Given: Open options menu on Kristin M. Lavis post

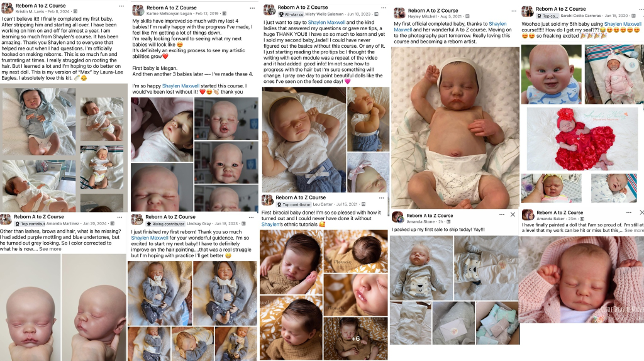Looking at the screenshot, I should [121, 6].
